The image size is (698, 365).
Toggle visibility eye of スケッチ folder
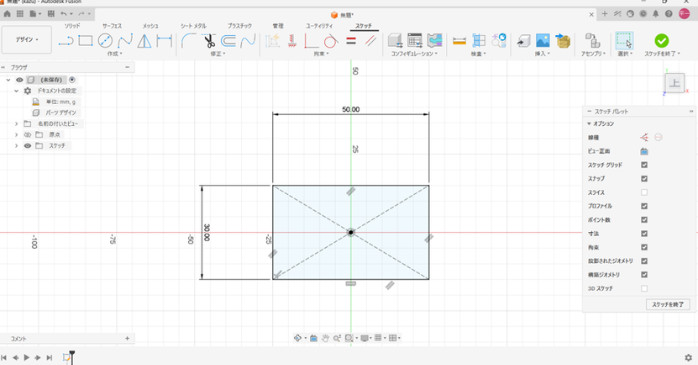pos(28,146)
